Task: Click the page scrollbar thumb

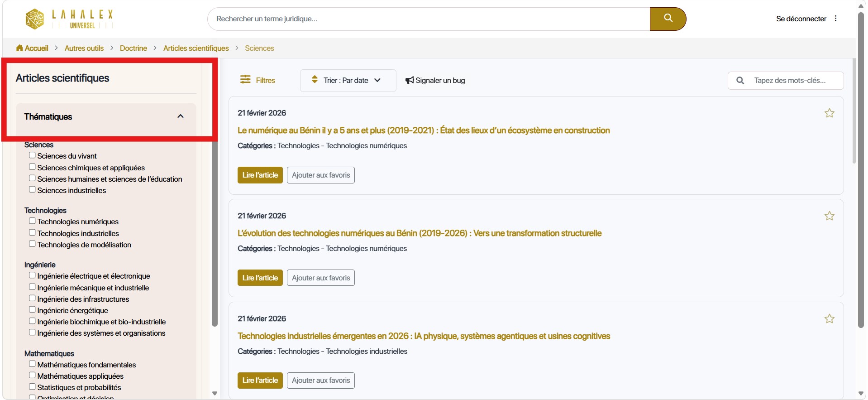Action: pos(861,170)
